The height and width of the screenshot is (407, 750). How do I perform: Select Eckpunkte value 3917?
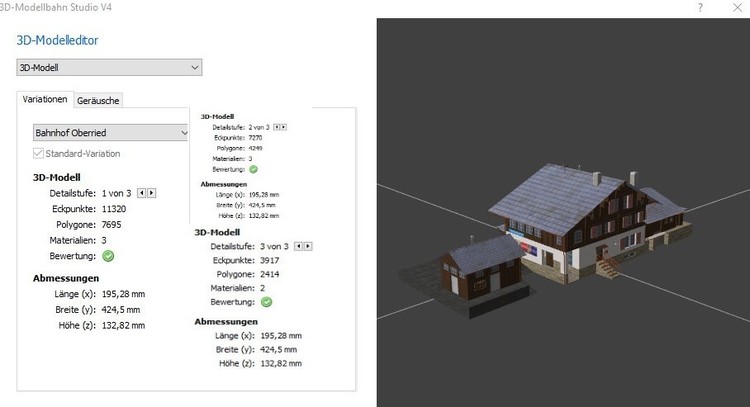(x=270, y=261)
